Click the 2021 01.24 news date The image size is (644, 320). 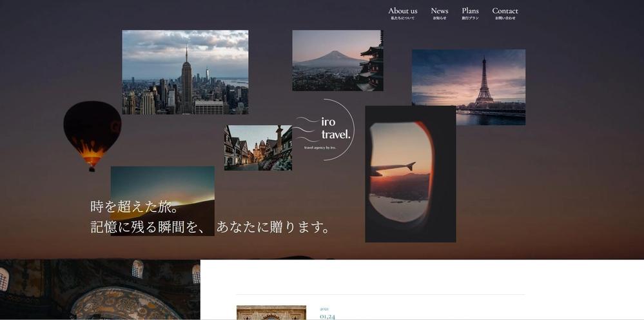[x=327, y=314]
